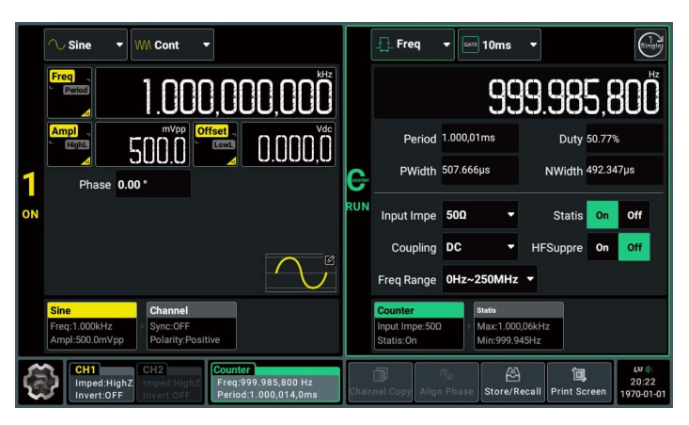The height and width of the screenshot is (425, 689).
Task: Click the NWidth value 492.347µs
Action: [x=624, y=170]
